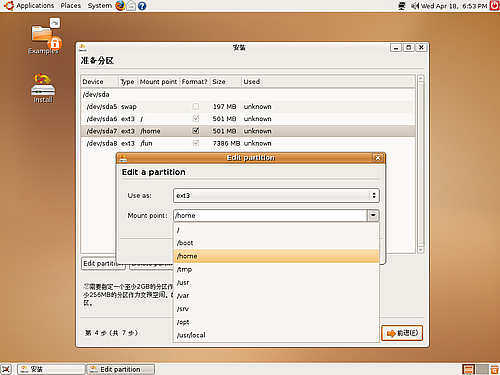Sort by Type column header
Screen dimensions: 500x375
(128, 82)
